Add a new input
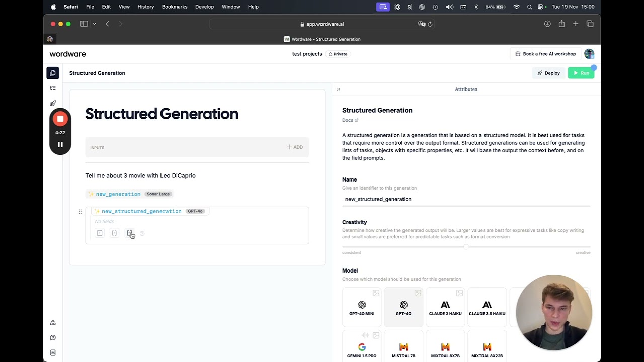Screen dimensions: 644x362 (295, 147)
